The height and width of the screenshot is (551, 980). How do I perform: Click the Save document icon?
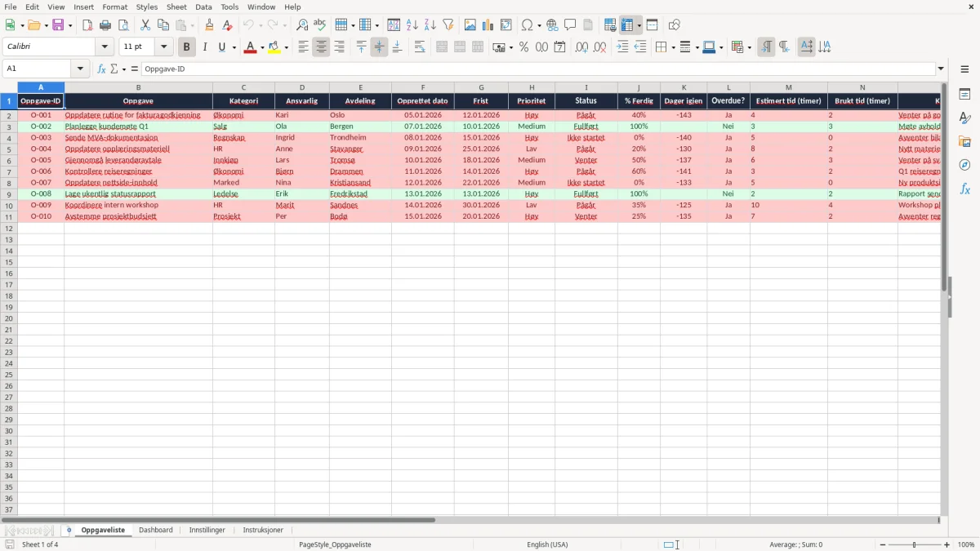pyautogui.click(x=58, y=25)
